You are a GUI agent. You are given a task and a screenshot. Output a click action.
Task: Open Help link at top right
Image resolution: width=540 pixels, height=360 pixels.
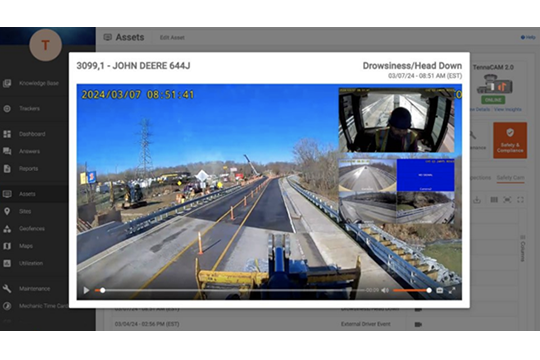click(x=528, y=37)
